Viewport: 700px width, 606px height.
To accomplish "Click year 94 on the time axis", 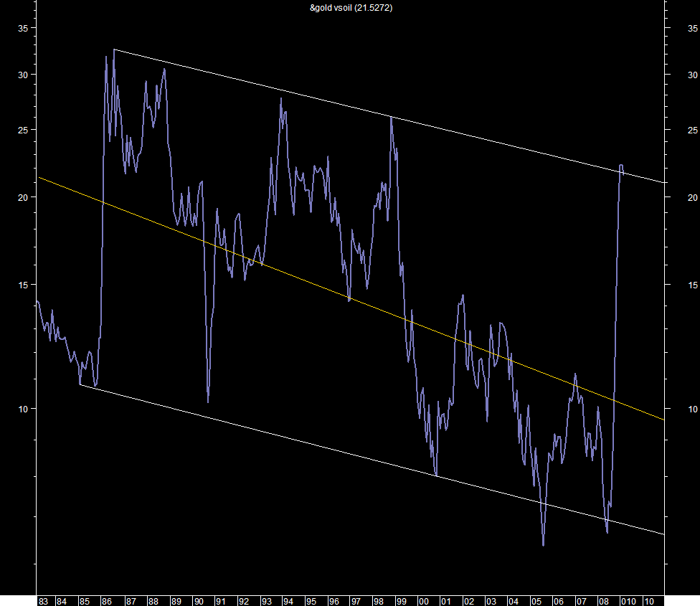I will click(288, 601).
